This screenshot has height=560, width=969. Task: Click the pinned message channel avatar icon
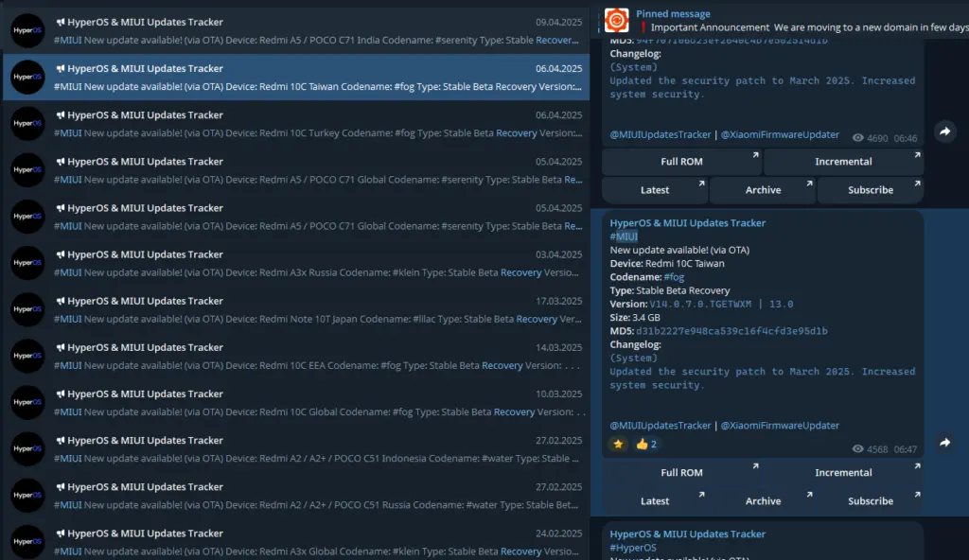(x=617, y=19)
